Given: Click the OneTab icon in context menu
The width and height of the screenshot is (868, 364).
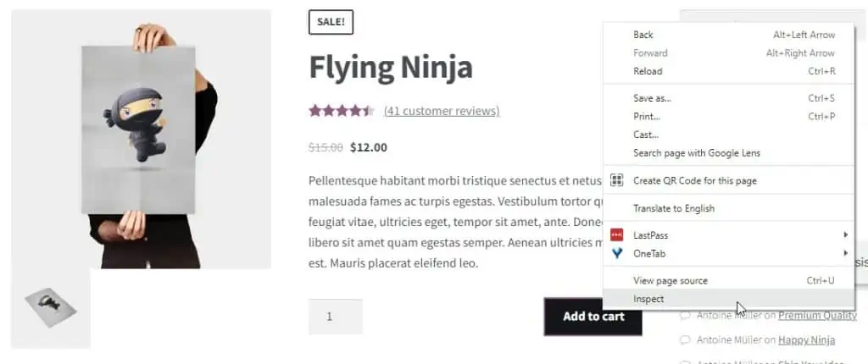Looking at the screenshot, I should tap(617, 253).
